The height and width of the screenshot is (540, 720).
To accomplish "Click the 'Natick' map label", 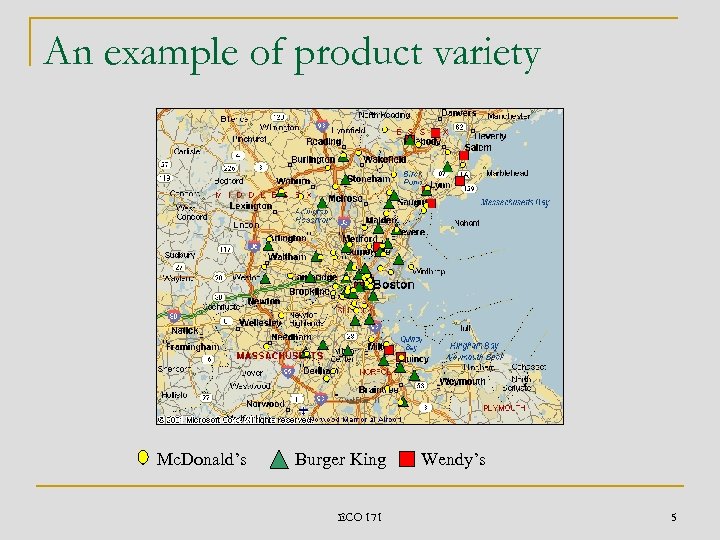I will click(x=185, y=331).
